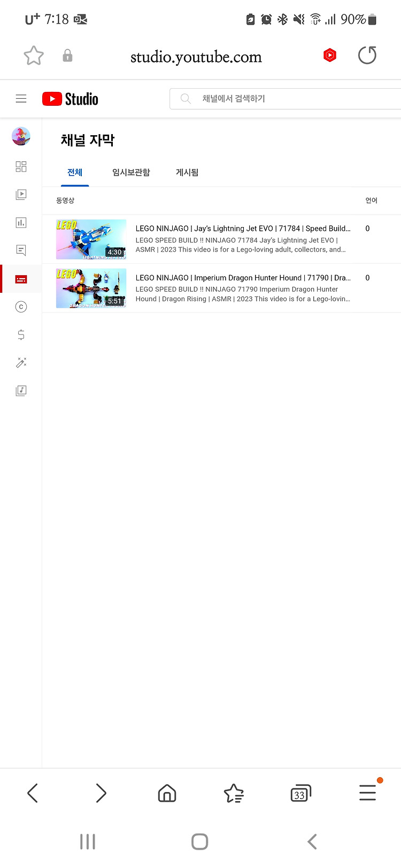Tap the Android system back button
401x868 pixels.
312,842
